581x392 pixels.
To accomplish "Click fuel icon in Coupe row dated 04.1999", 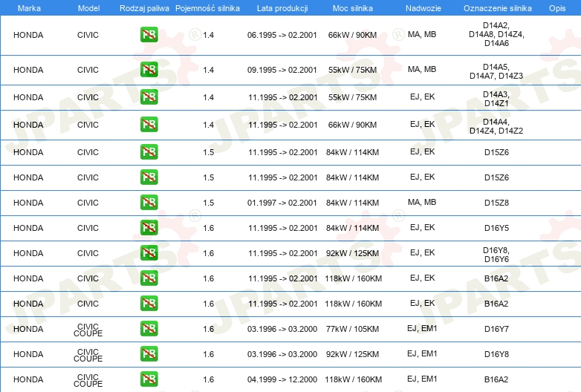I will coord(149,379).
